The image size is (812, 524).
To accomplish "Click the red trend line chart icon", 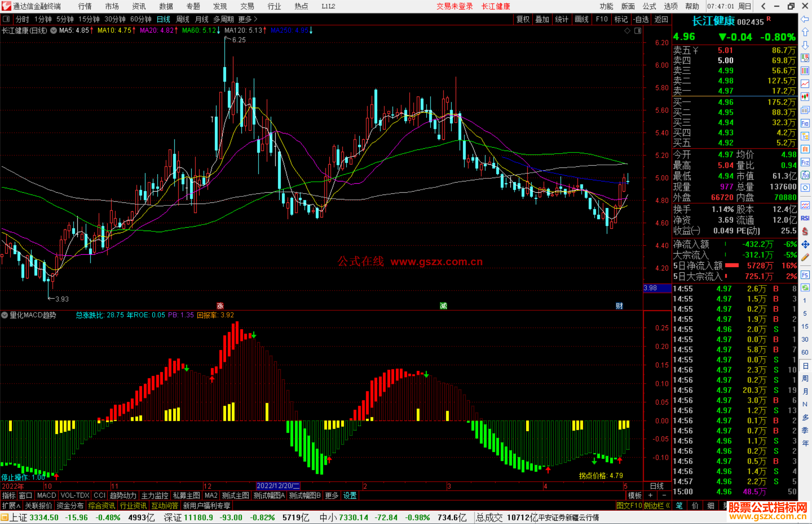I will tap(805, 84).
